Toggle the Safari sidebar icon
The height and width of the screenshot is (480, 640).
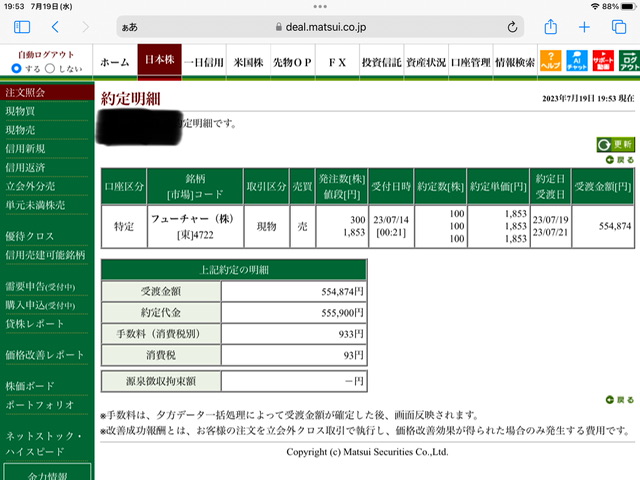coord(22,27)
